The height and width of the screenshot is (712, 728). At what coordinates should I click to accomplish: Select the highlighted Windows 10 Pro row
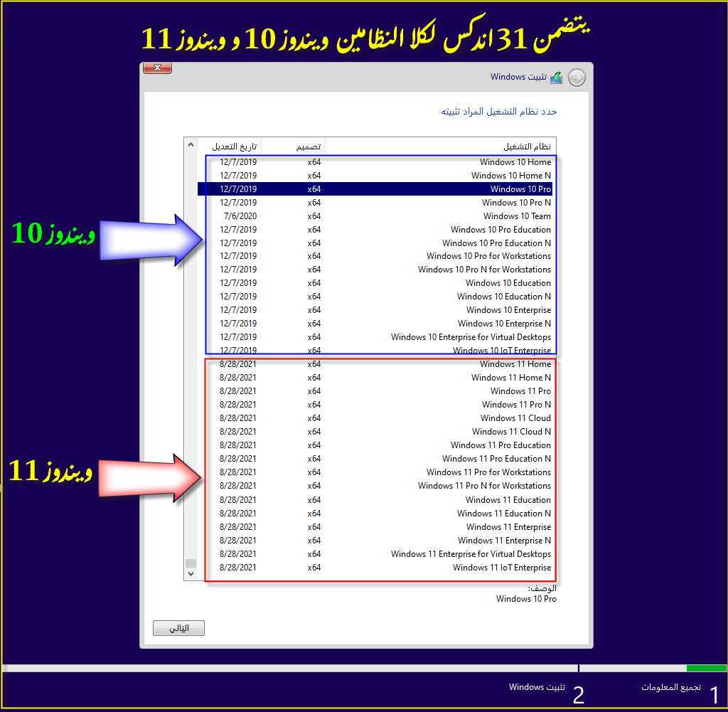coord(375,189)
